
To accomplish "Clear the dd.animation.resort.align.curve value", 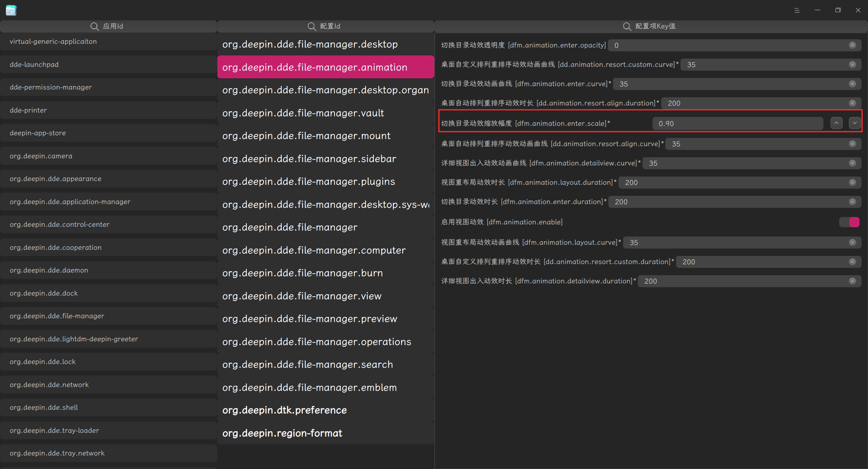I will tap(852, 144).
